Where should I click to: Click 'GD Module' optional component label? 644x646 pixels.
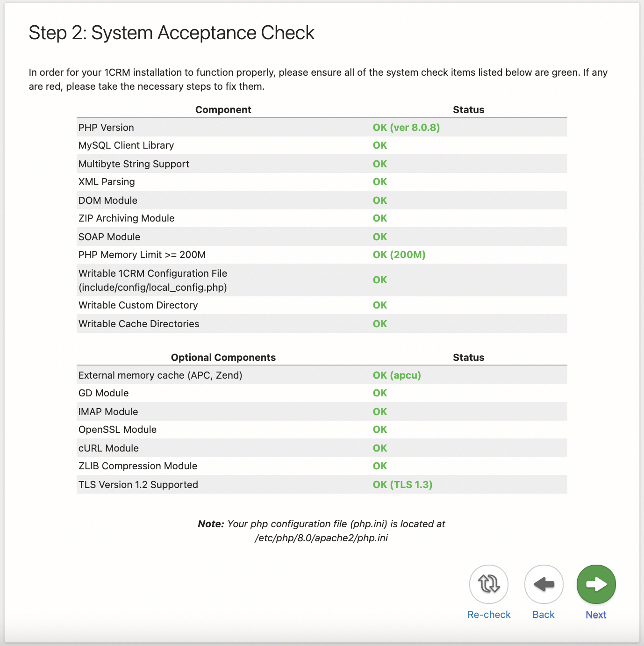104,393
